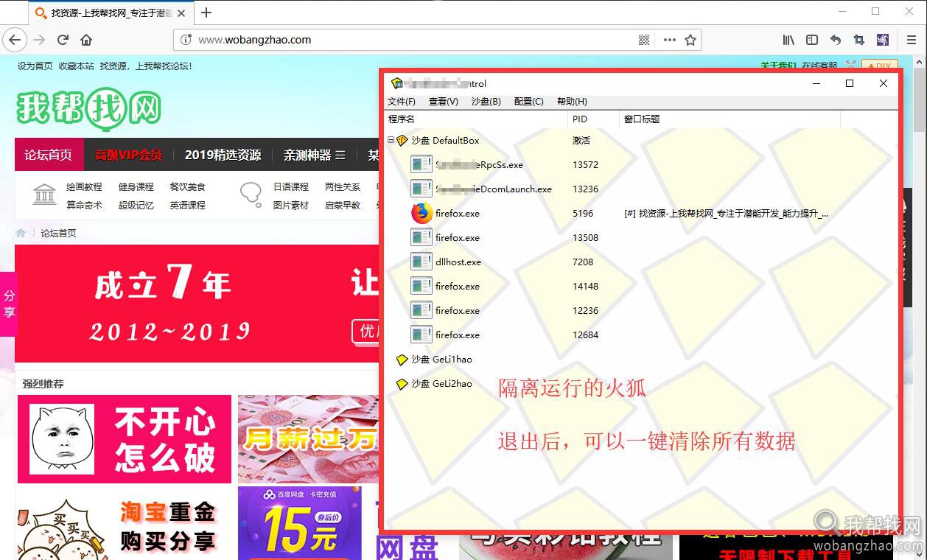The image size is (927, 560).
Task: Click sandbox icon for GeLi2hao
Action: tap(402, 384)
